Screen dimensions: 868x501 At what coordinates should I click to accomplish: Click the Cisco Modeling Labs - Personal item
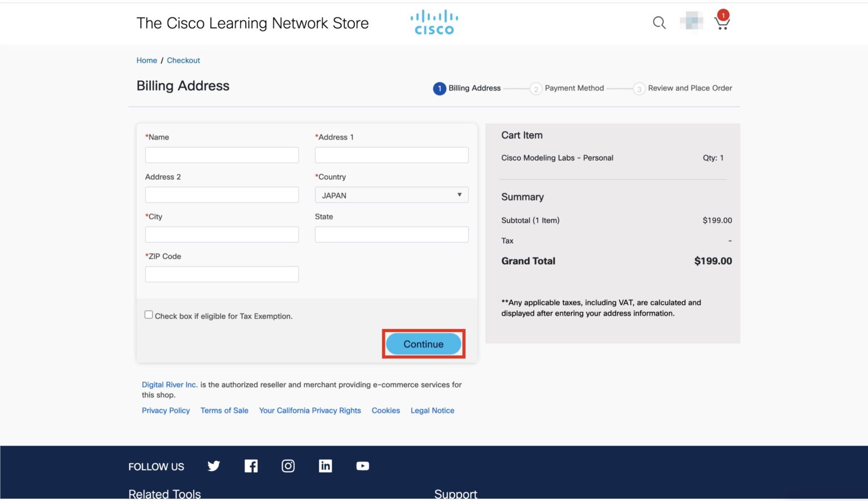click(557, 158)
